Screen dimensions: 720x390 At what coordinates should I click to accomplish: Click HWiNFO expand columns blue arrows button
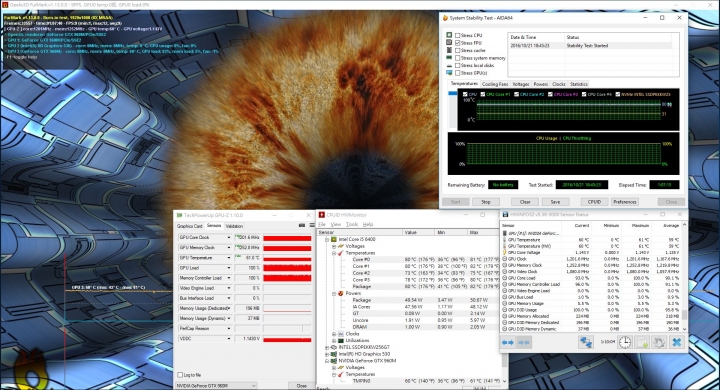tap(507, 342)
